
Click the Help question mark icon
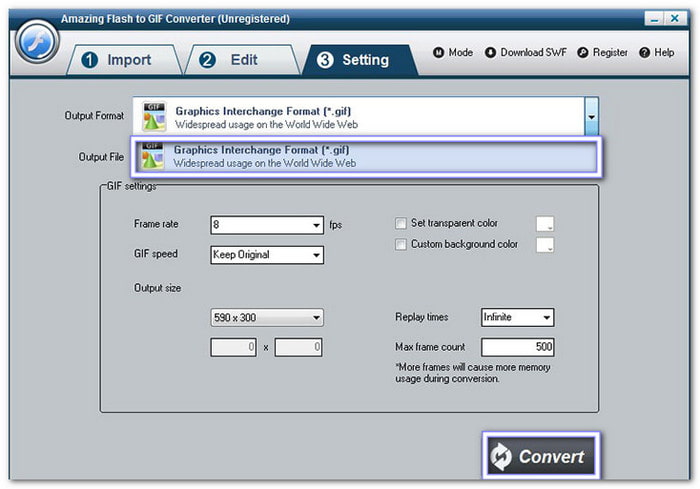click(x=644, y=53)
